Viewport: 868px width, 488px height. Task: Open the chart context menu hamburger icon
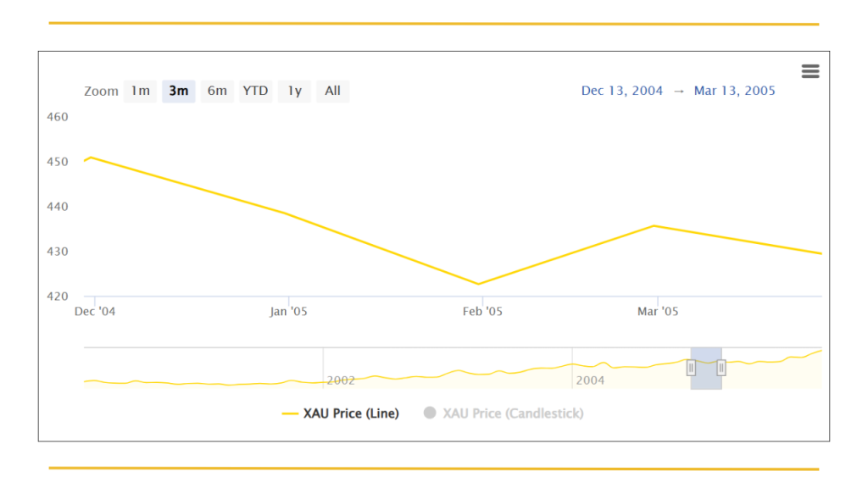pyautogui.click(x=810, y=71)
